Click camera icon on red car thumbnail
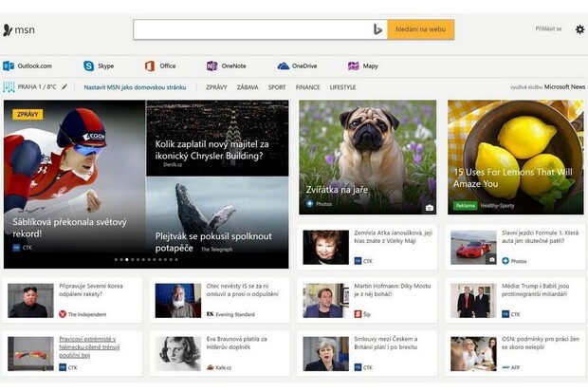Image resolution: width=588 pixels, height=392 pixels. tap(491, 259)
